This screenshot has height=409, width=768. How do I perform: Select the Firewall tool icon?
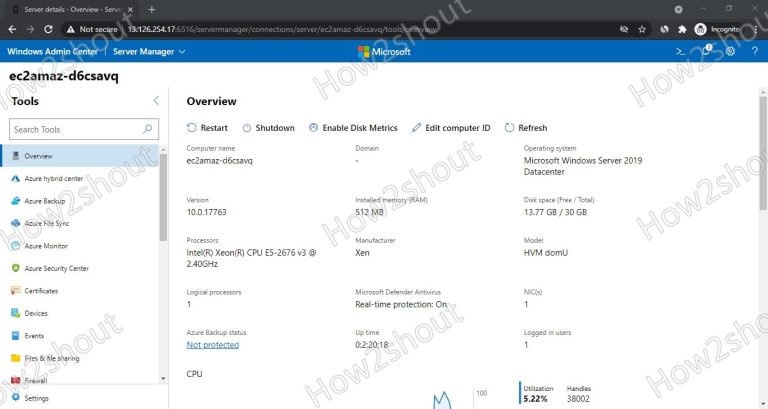pyautogui.click(x=16, y=380)
